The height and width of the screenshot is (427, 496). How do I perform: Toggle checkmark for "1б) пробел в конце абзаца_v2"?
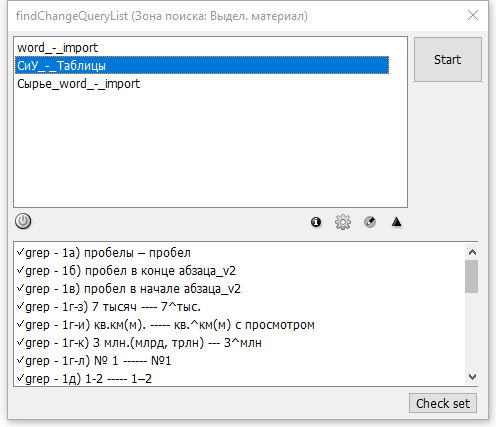(x=20, y=270)
